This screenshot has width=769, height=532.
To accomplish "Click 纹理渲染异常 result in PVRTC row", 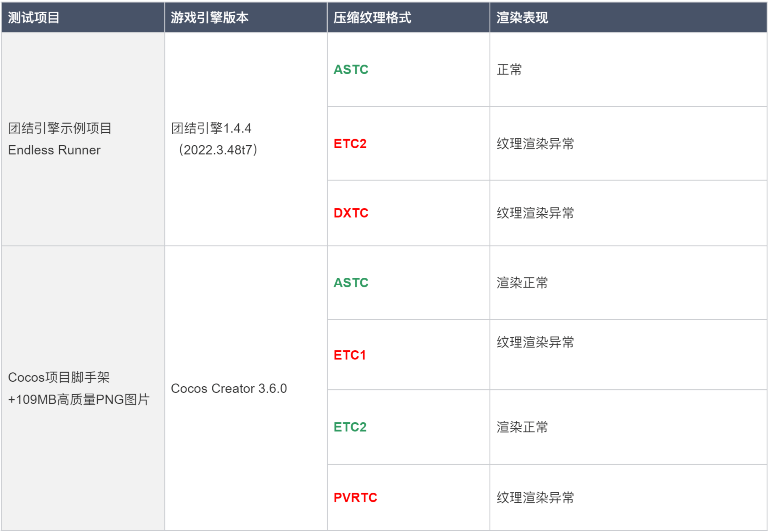I will point(535,498).
